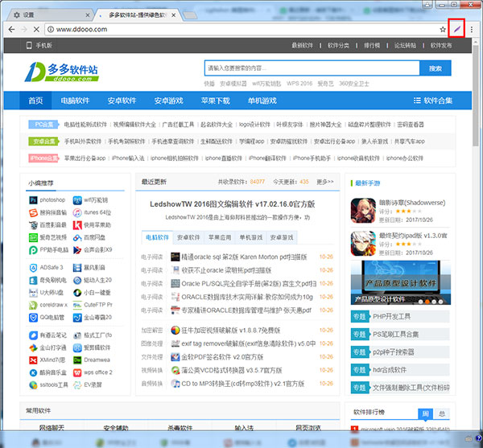
Task: Open the 软件分类 link in the top bar
Action: 338,46
